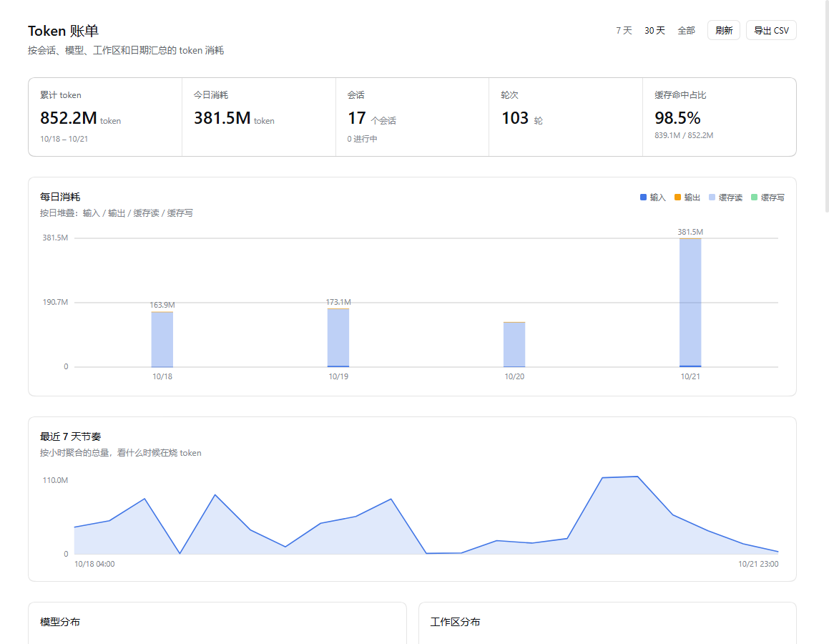This screenshot has height=644, width=829.
Task: Click the 10/20 bar in daily chart
Action: click(514, 344)
